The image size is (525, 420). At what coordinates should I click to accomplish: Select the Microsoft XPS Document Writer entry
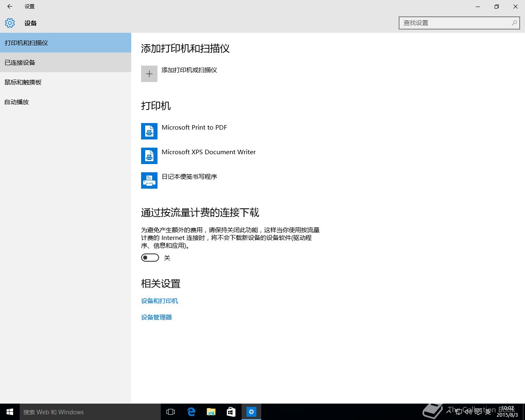[x=199, y=156]
